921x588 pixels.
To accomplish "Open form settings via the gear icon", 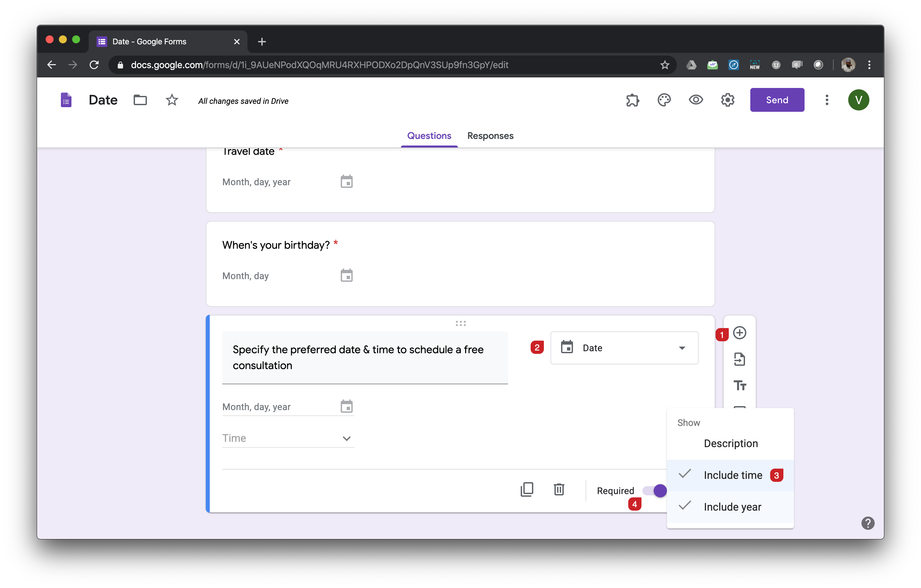I will [x=727, y=100].
